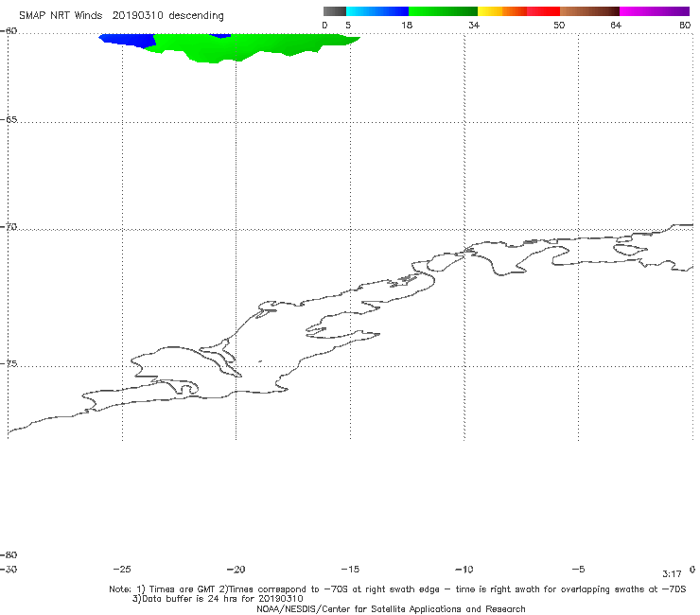Click the longitude label "-20"

pos(236,570)
